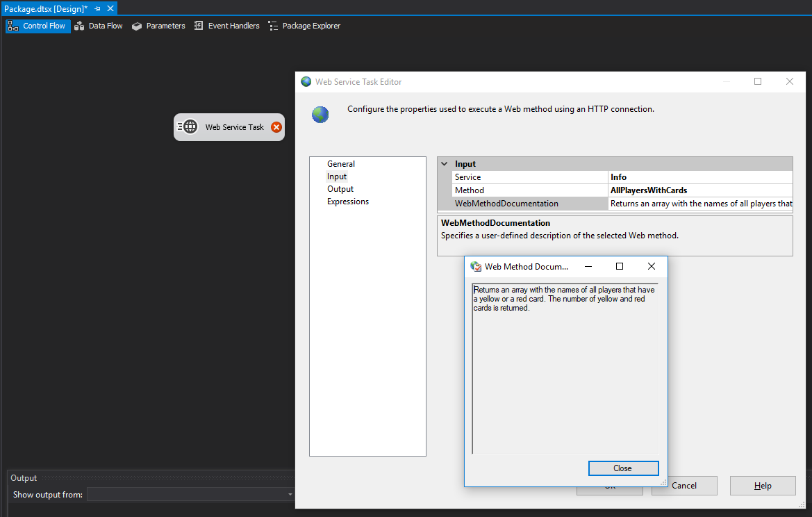Maximize the Web Service Task Editor dialog

point(758,81)
